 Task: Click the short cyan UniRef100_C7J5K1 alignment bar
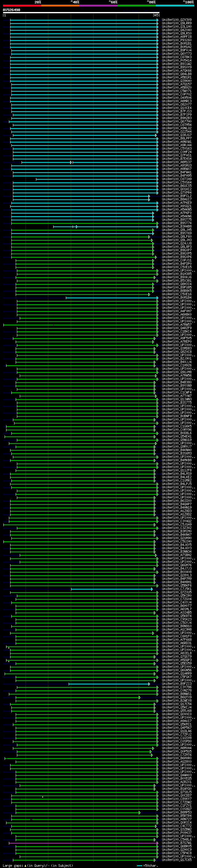pos(112,589)
